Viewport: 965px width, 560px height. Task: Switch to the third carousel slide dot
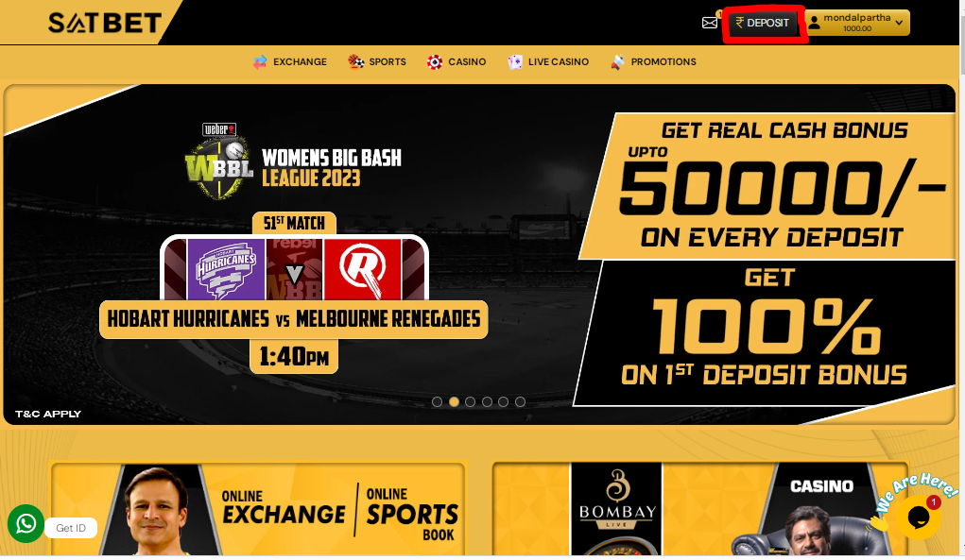coord(470,402)
